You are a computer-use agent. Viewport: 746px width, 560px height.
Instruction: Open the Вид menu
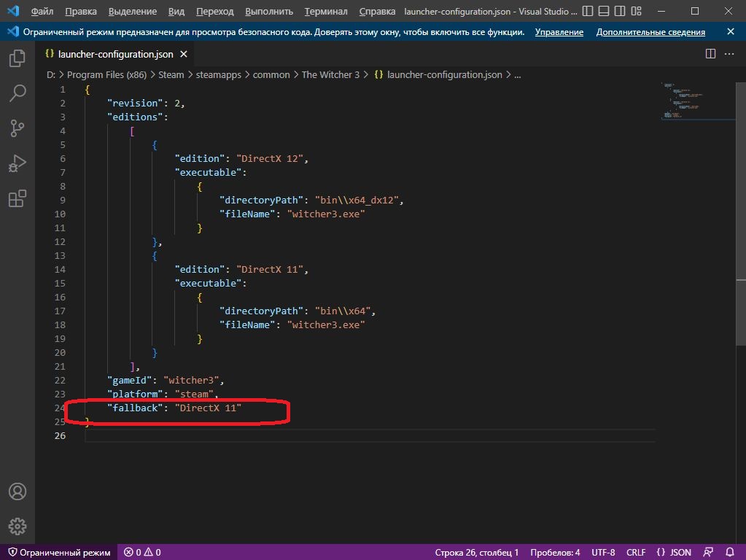click(x=176, y=11)
